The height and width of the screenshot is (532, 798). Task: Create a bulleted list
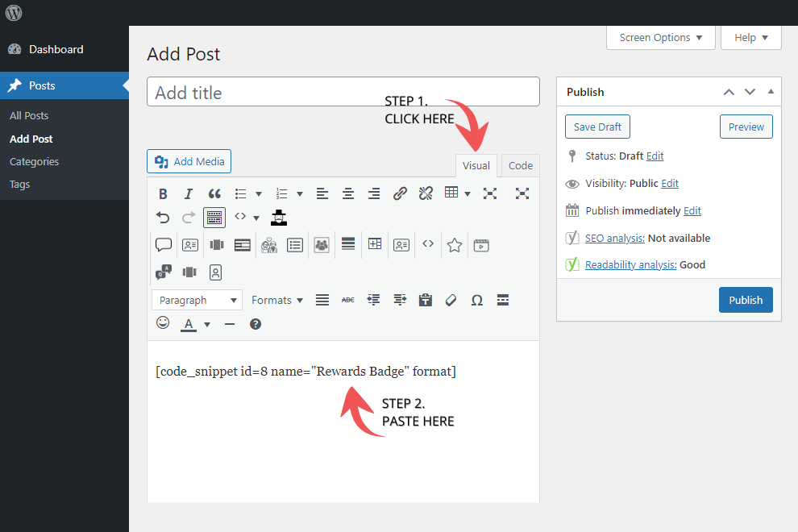pos(241,193)
